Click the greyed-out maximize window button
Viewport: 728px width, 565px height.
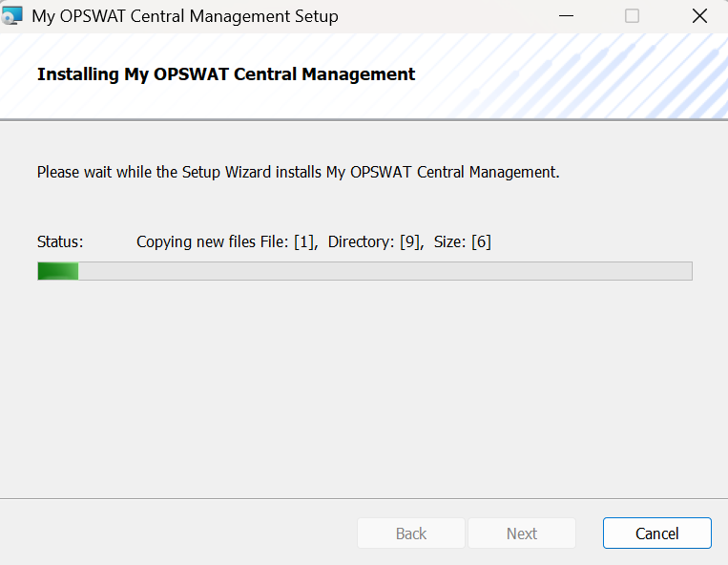[x=632, y=16]
